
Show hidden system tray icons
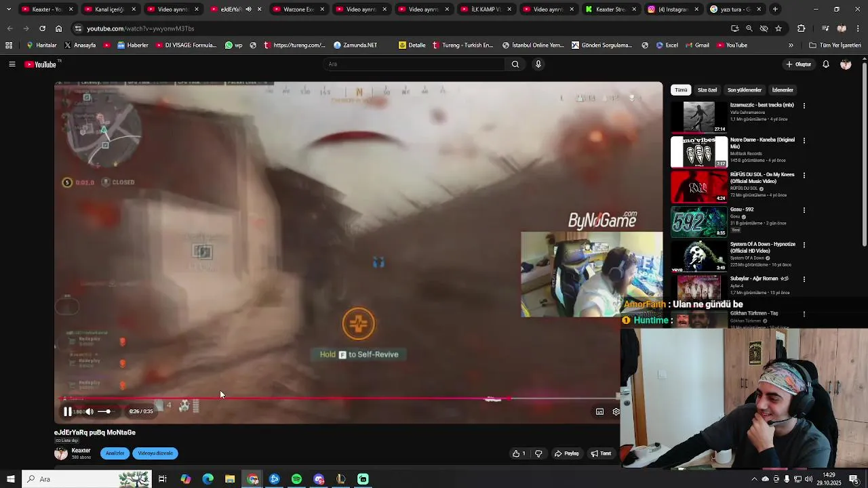tap(754, 479)
